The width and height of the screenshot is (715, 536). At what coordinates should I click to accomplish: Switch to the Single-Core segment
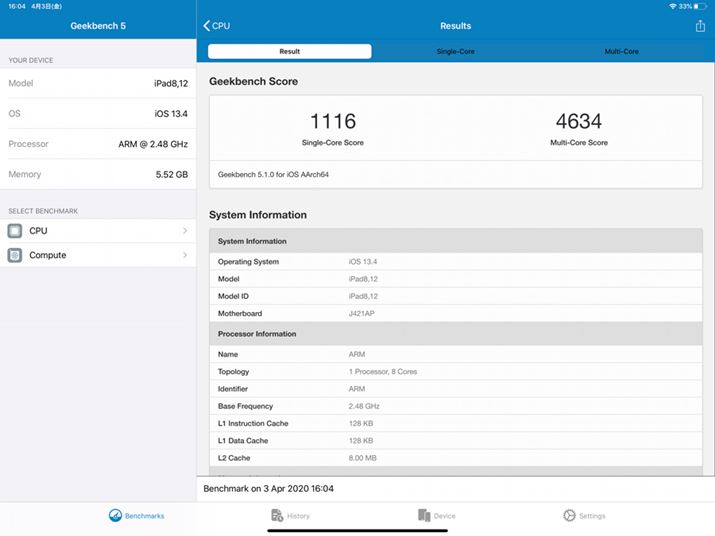click(x=455, y=51)
